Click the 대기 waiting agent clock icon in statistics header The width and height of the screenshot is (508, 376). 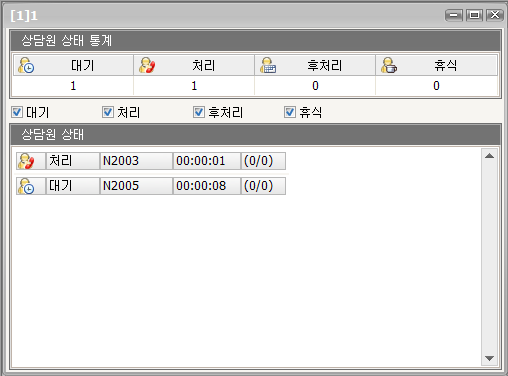click(x=26, y=65)
